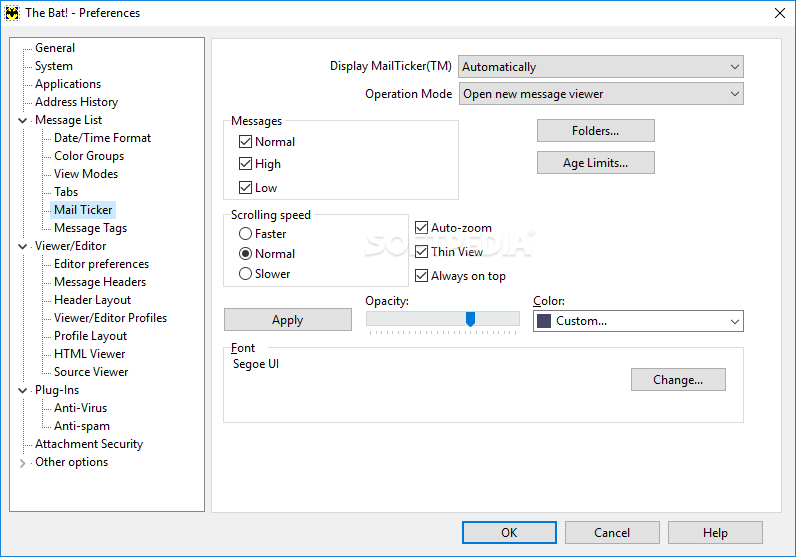Open the Color Groups preferences page

click(89, 156)
